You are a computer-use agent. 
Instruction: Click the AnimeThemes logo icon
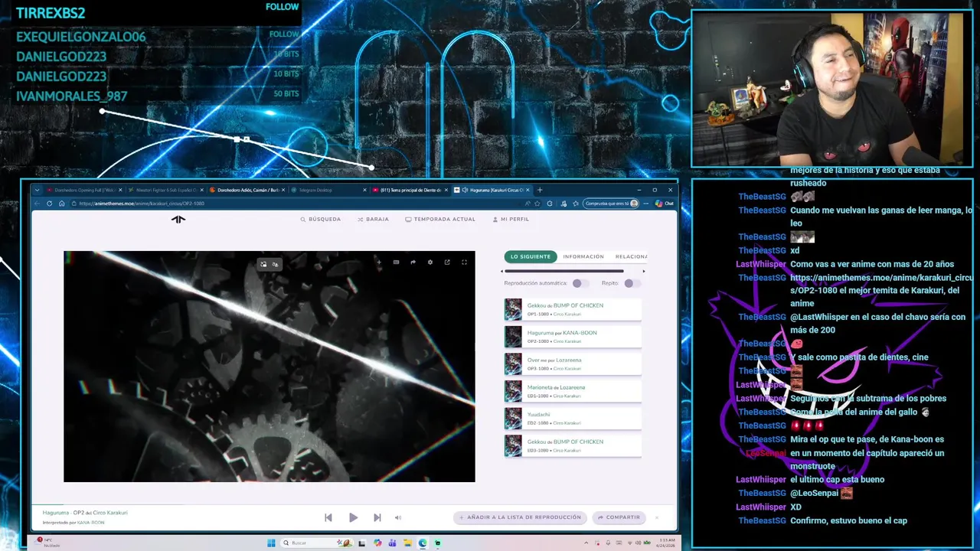click(x=178, y=220)
